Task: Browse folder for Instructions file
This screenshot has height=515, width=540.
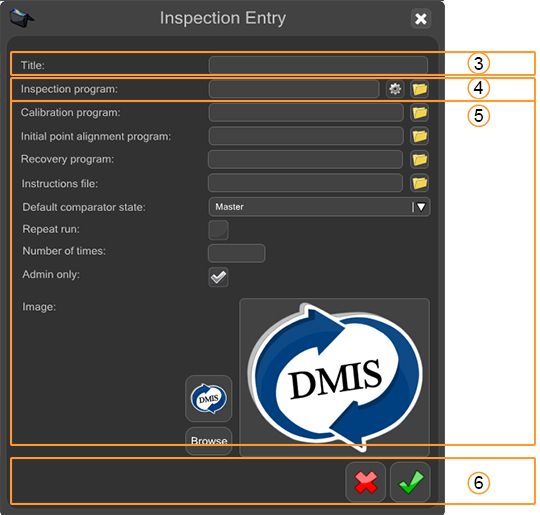Action: [x=419, y=183]
